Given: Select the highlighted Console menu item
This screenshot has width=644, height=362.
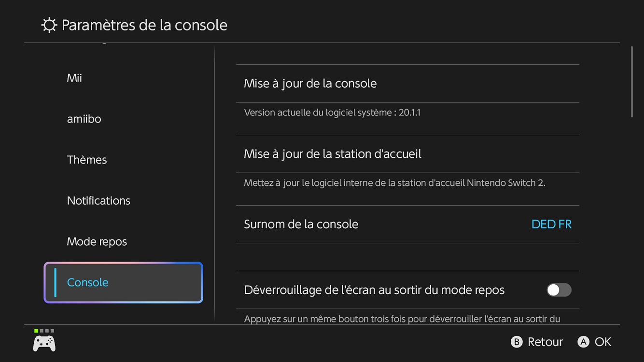Looking at the screenshot, I should (x=124, y=283).
